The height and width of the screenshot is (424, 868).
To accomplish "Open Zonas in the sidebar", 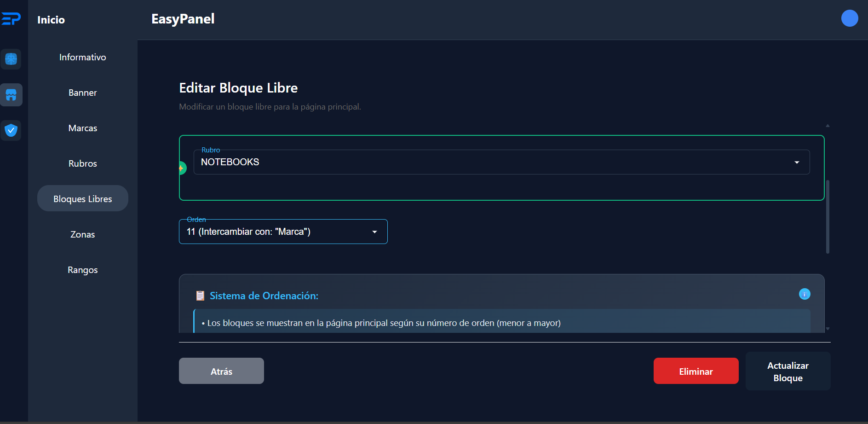I will click(x=83, y=234).
